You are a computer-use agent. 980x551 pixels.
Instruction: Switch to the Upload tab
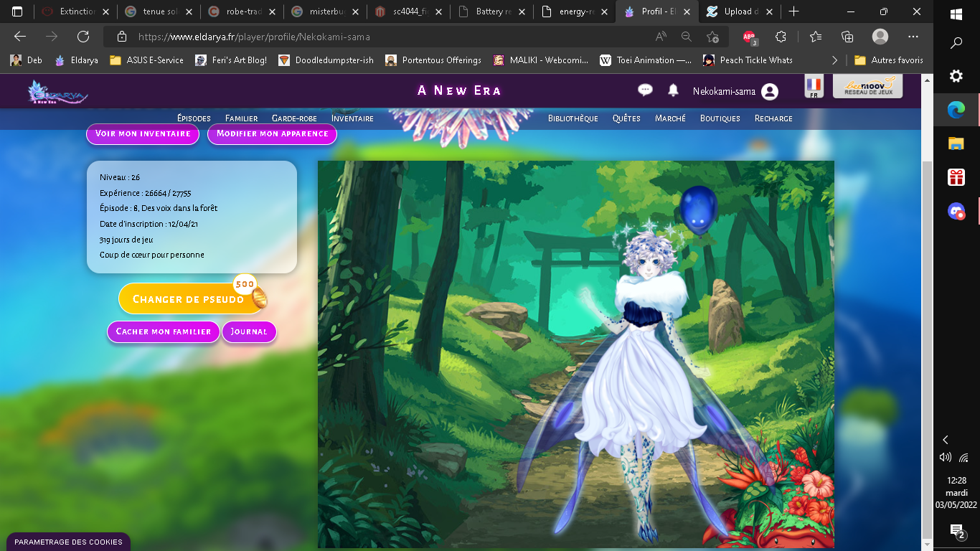pos(740,11)
